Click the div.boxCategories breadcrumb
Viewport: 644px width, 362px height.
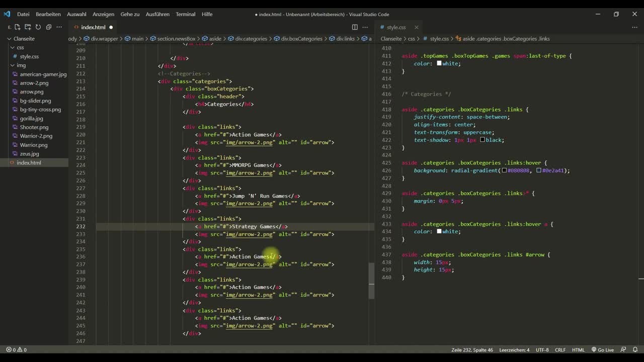tap(301, 39)
